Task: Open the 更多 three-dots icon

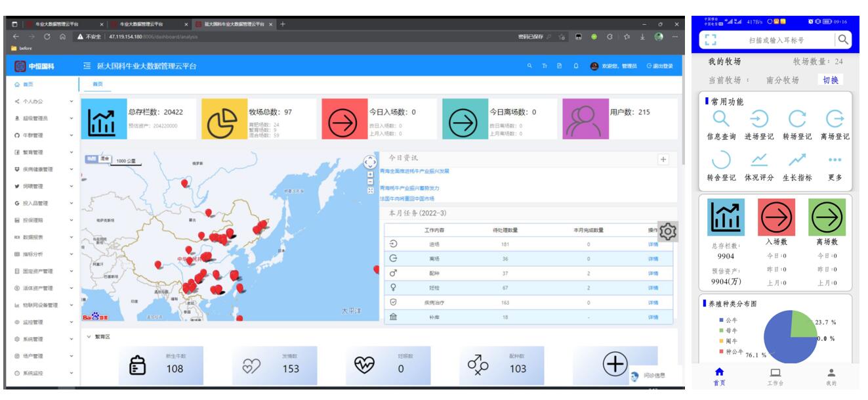Action: pyautogui.click(x=835, y=160)
